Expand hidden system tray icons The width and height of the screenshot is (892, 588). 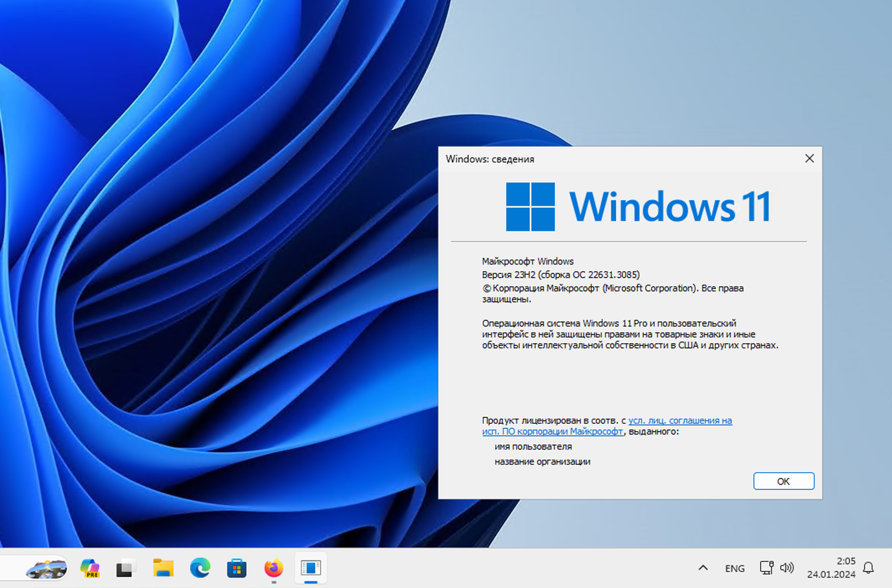click(703, 568)
